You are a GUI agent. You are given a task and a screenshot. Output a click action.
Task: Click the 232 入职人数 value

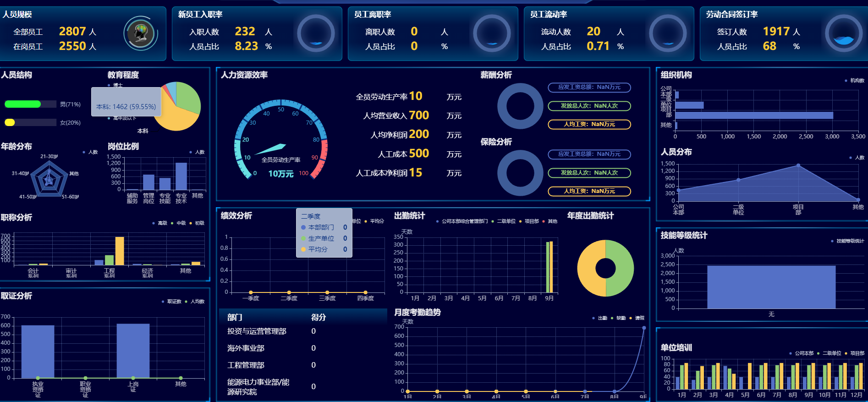point(245,31)
